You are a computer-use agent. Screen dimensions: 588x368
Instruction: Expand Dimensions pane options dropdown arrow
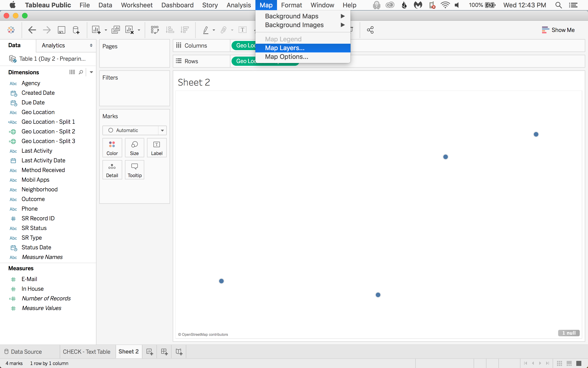(x=91, y=72)
